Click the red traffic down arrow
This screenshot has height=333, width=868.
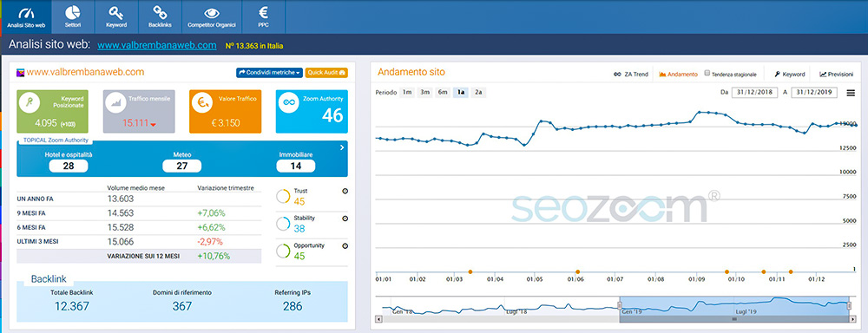click(154, 125)
